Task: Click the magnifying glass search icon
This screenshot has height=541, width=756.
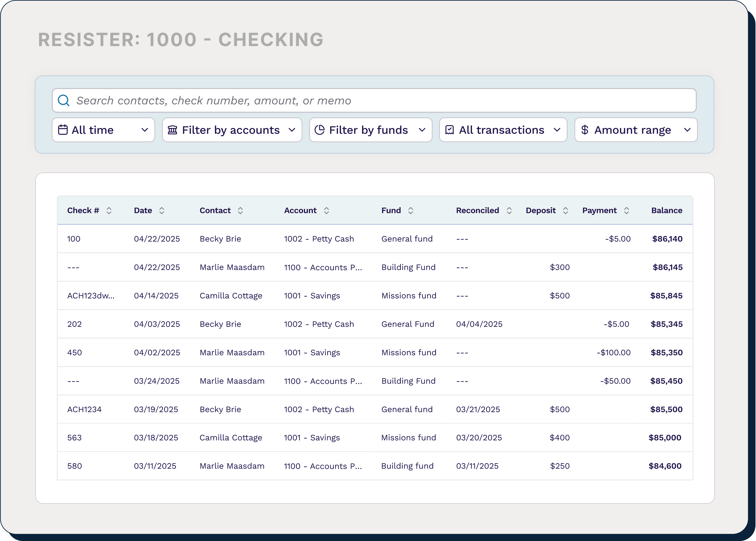Action: (64, 100)
